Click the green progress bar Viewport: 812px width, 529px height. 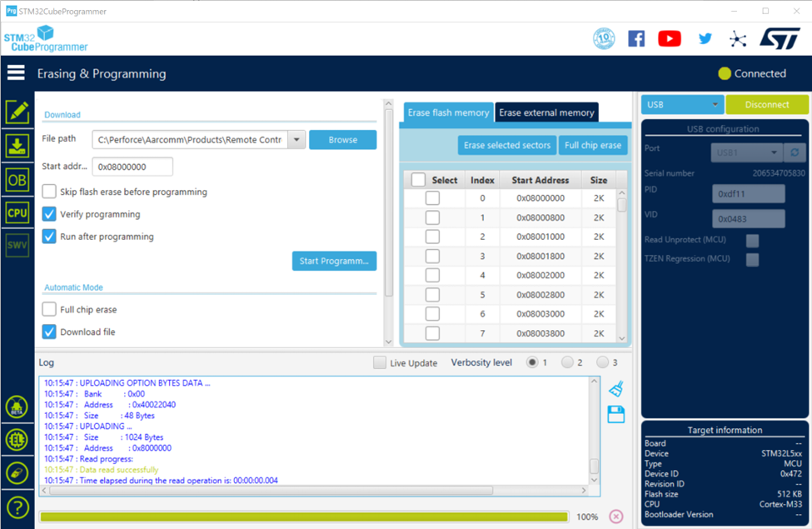pos(304,517)
